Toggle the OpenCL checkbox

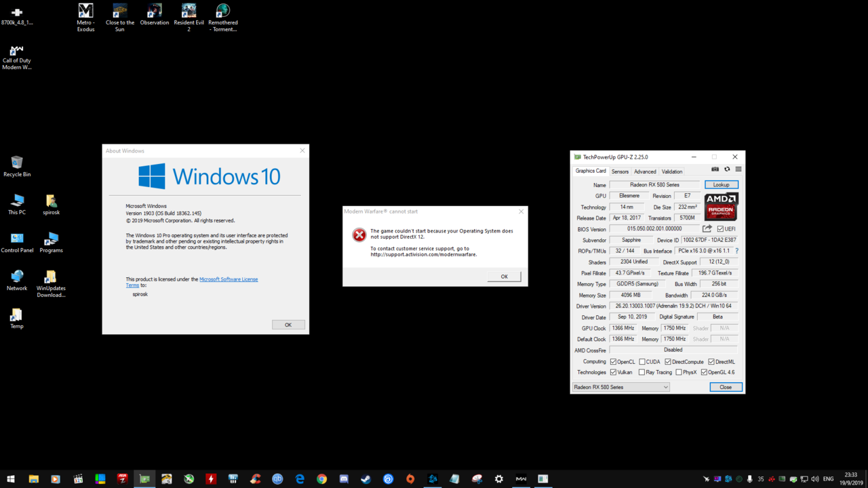613,362
